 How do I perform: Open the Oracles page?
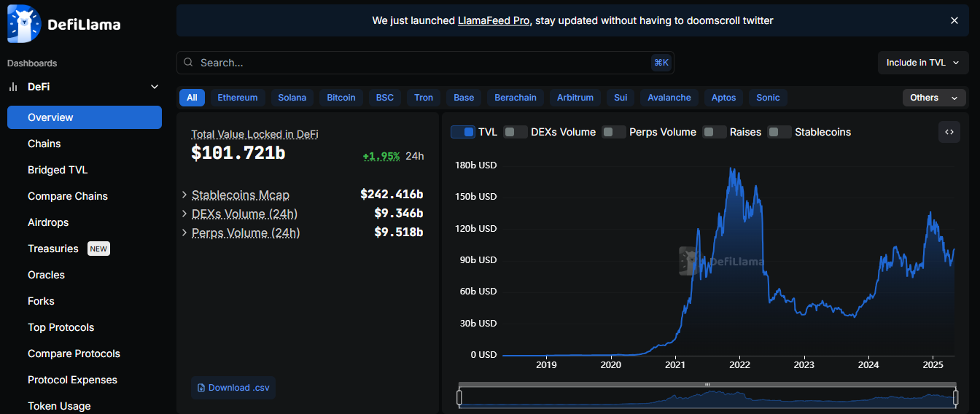(46, 275)
